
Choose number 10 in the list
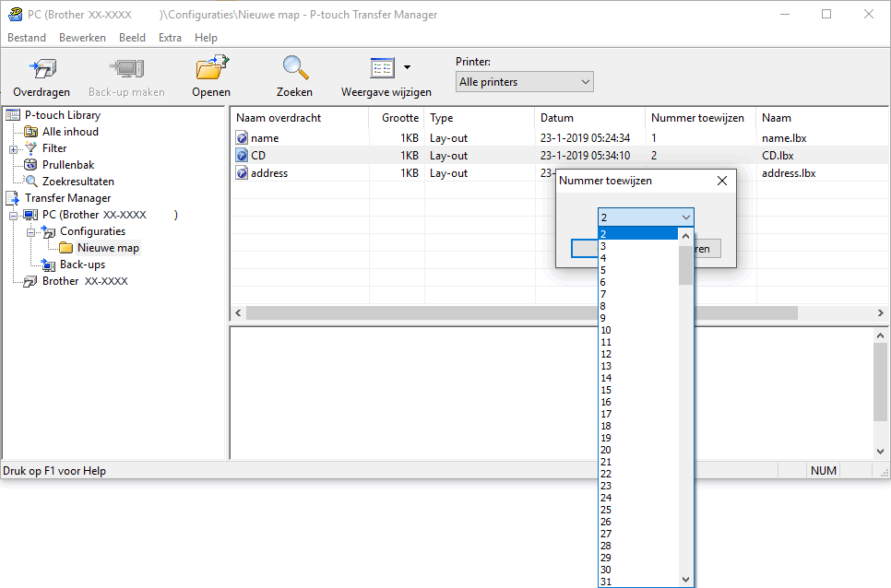click(638, 330)
